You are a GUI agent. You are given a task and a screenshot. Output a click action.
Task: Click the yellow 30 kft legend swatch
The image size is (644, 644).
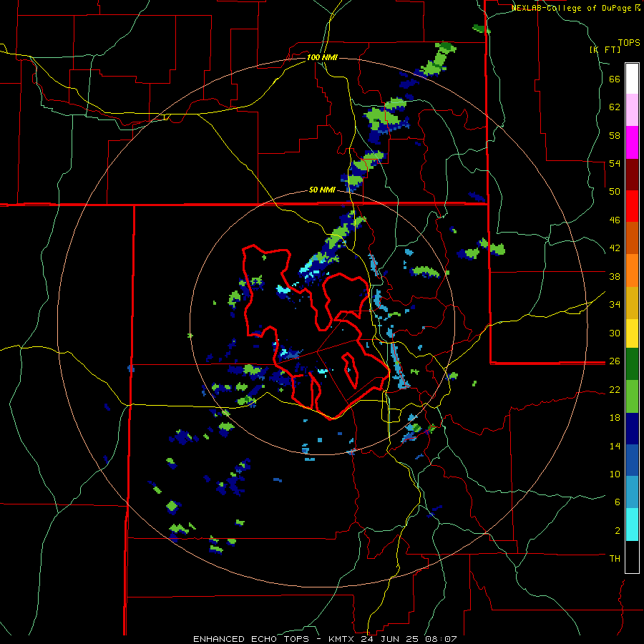pos(632,333)
